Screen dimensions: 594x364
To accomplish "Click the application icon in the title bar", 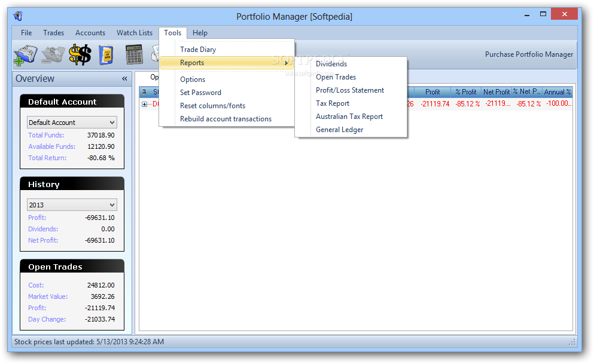I will [18, 16].
